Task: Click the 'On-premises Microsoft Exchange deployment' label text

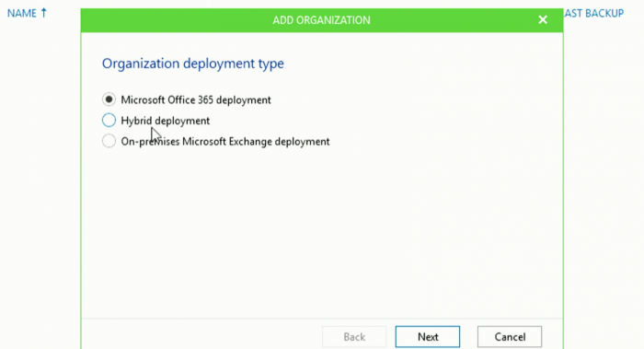Action: (x=225, y=142)
